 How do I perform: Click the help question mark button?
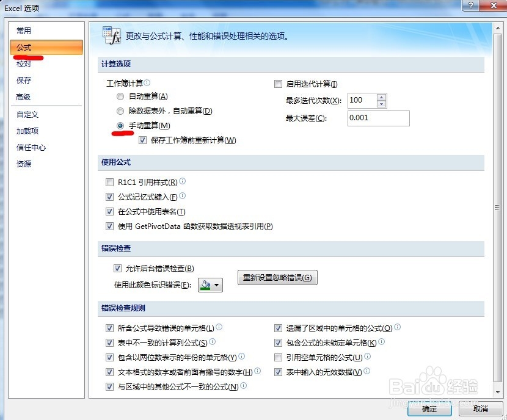[x=471, y=5]
